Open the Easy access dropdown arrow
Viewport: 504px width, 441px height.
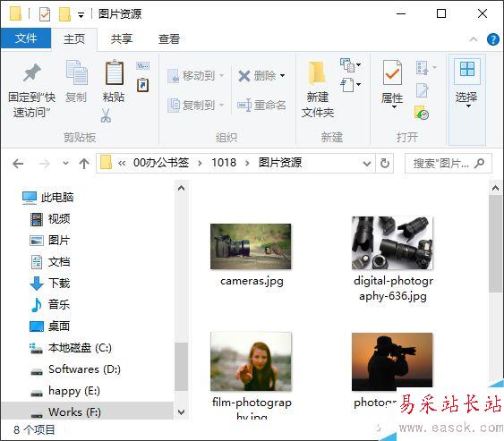click(x=358, y=84)
